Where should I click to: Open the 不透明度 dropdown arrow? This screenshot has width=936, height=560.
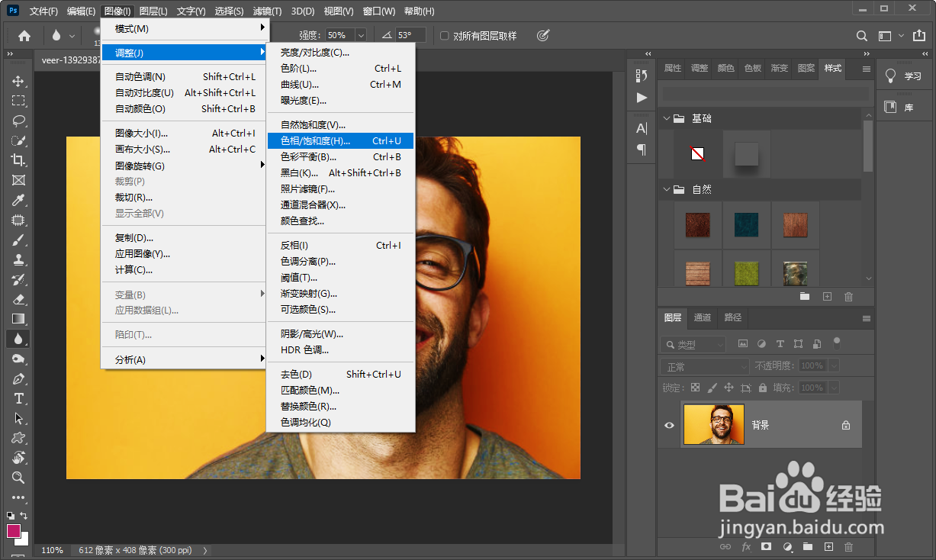pos(833,366)
